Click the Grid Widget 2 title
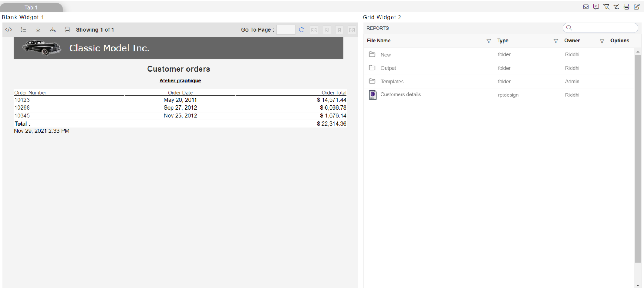 [x=382, y=17]
